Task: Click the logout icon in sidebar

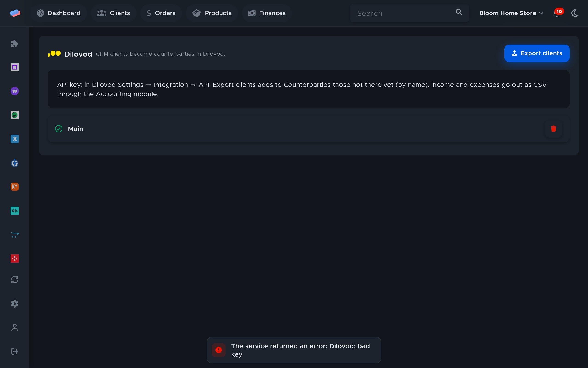Action: 14,351
